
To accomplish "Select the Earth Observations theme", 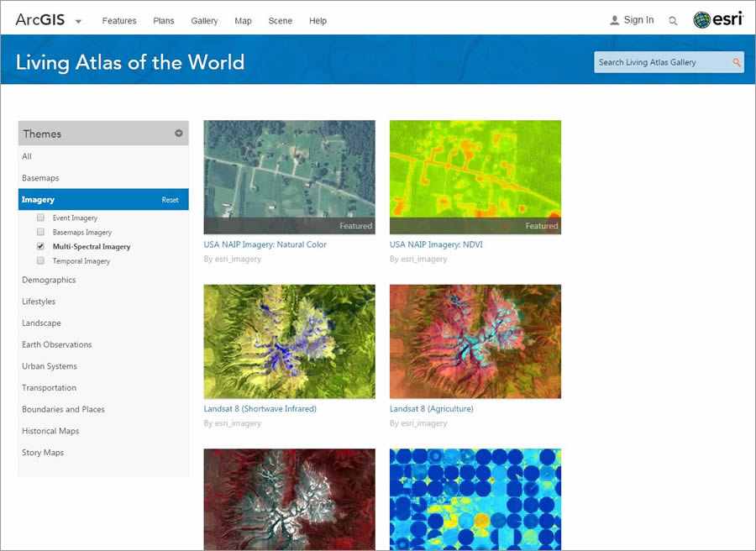I will click(57, 344).
